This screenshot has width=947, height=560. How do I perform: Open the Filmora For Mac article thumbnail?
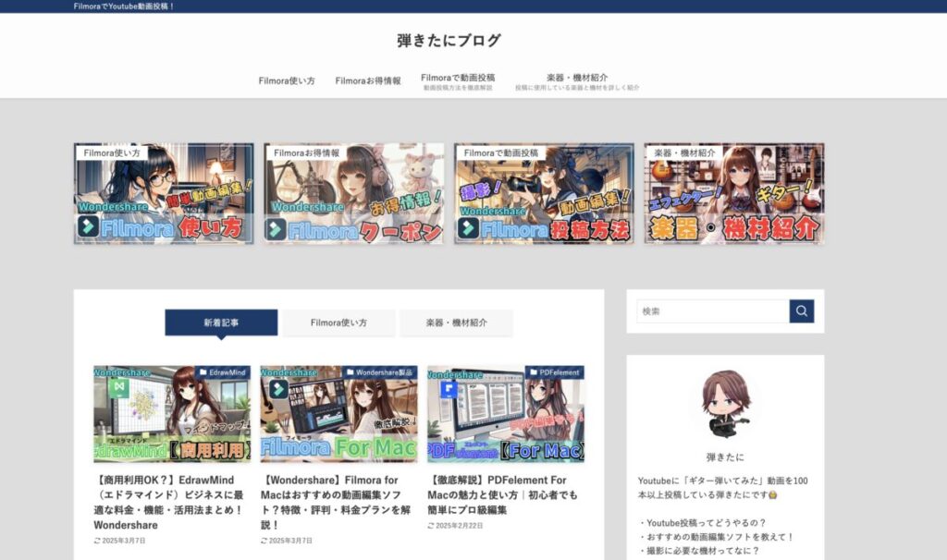[x=338, y=414]
